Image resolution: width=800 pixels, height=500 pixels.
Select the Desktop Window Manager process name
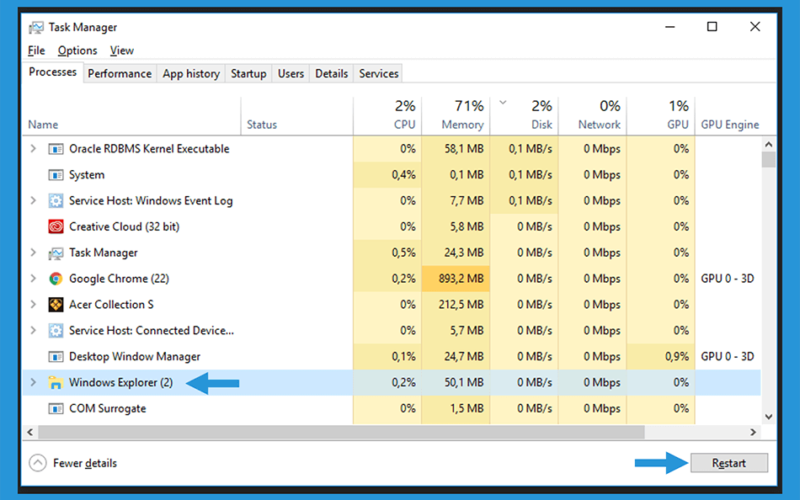pos(135,357)
